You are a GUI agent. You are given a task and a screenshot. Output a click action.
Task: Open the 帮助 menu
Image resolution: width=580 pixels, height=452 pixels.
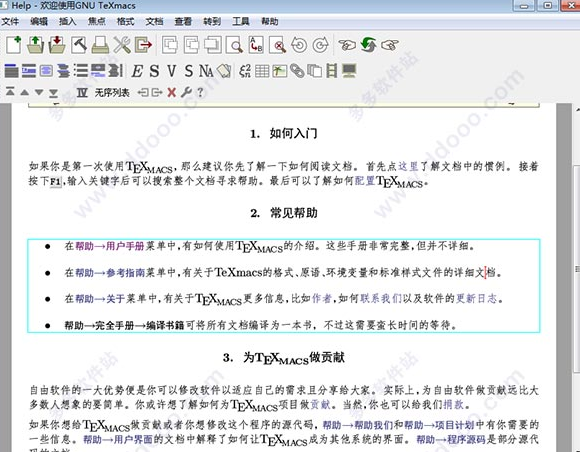pyautogui.click(x=270, y=21)
